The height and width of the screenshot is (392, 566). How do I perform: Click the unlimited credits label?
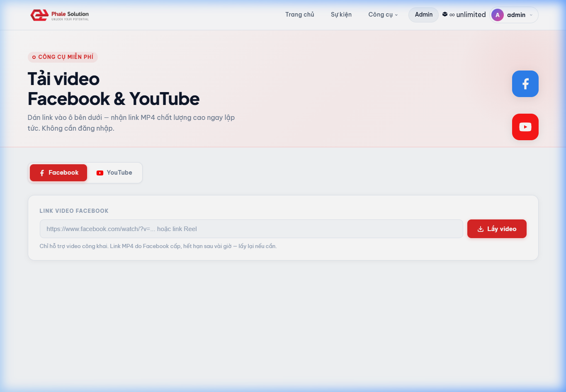[x=471, y=15]
